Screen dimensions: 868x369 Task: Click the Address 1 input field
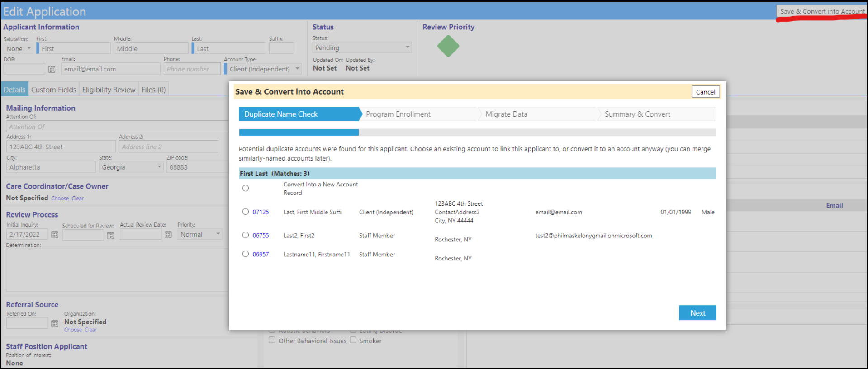point(61,147)
